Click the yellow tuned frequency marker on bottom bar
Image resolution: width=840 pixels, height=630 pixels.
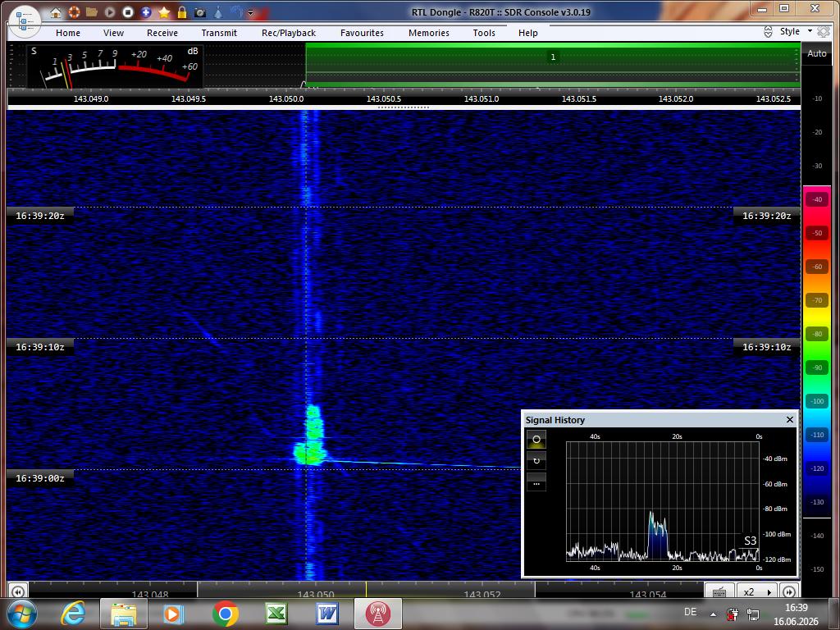click(x=366, y=589)
